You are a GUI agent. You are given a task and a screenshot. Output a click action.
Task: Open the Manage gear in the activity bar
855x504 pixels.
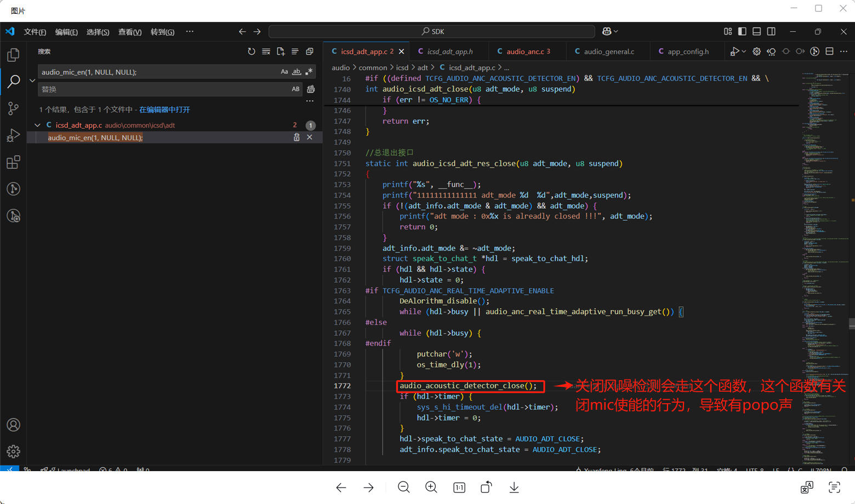(13, 451)
